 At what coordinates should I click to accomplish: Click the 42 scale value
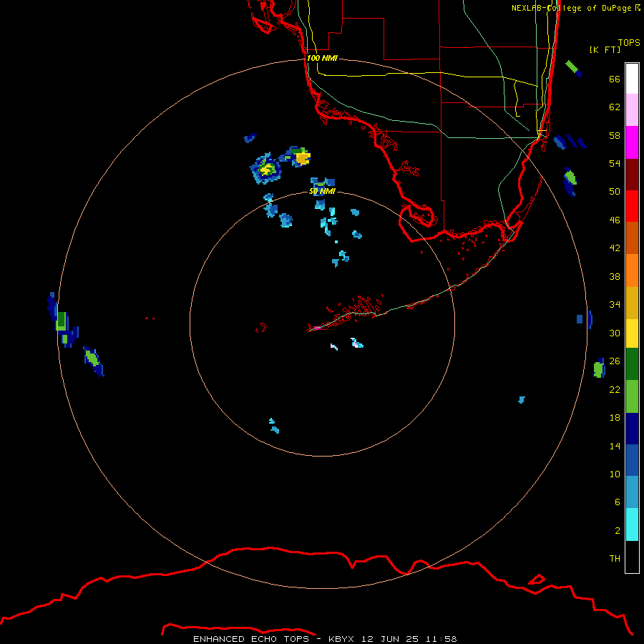coord(615,248)
